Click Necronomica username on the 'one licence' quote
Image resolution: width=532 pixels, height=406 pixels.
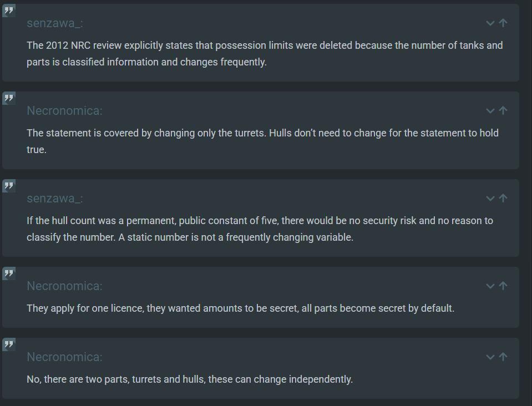click(64, 286)
